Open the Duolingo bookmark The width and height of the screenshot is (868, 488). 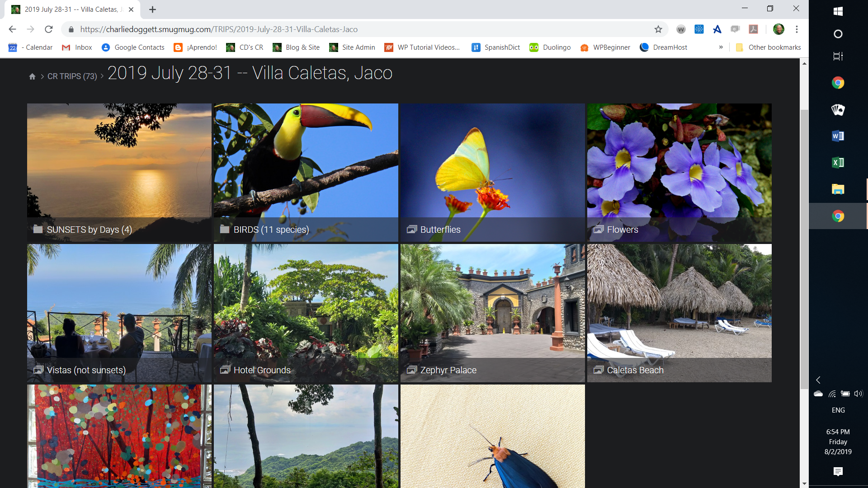[550, 47]
